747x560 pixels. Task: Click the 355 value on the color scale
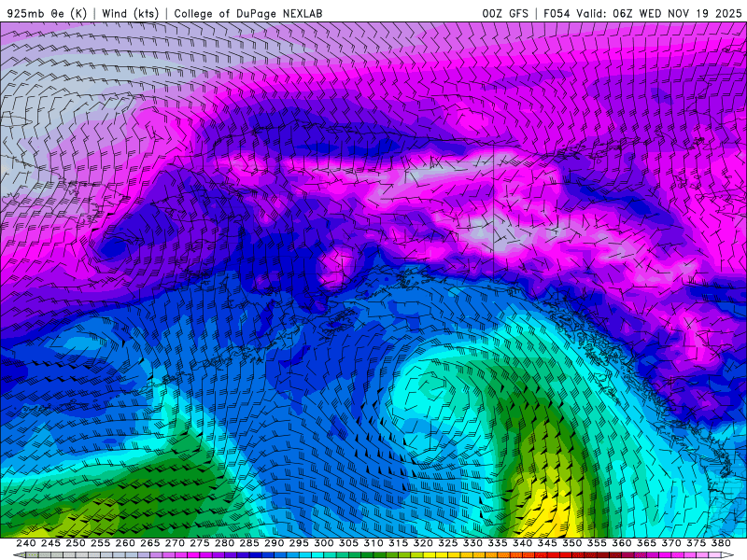[x=597, y=543]
